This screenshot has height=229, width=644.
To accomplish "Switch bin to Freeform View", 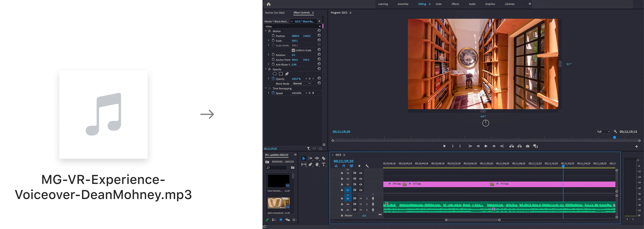I will tap(287, 220).
